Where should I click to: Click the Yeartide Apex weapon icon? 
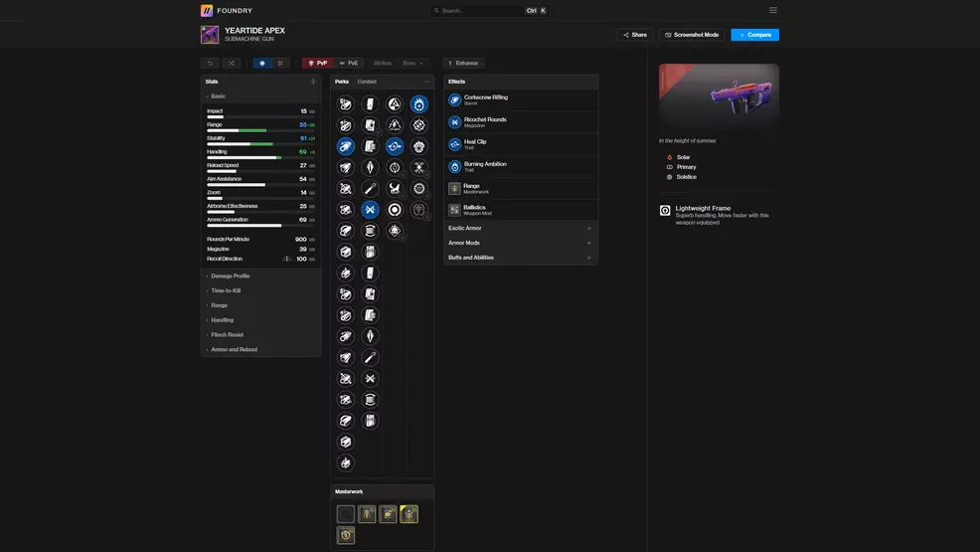210,35
